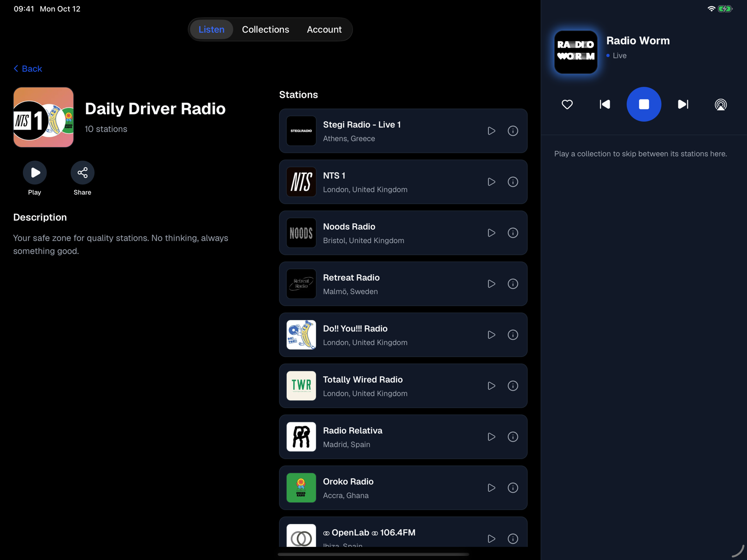Screen dimensions: 747x560
Task: Skip to previous station
Action: coord(605,105)
